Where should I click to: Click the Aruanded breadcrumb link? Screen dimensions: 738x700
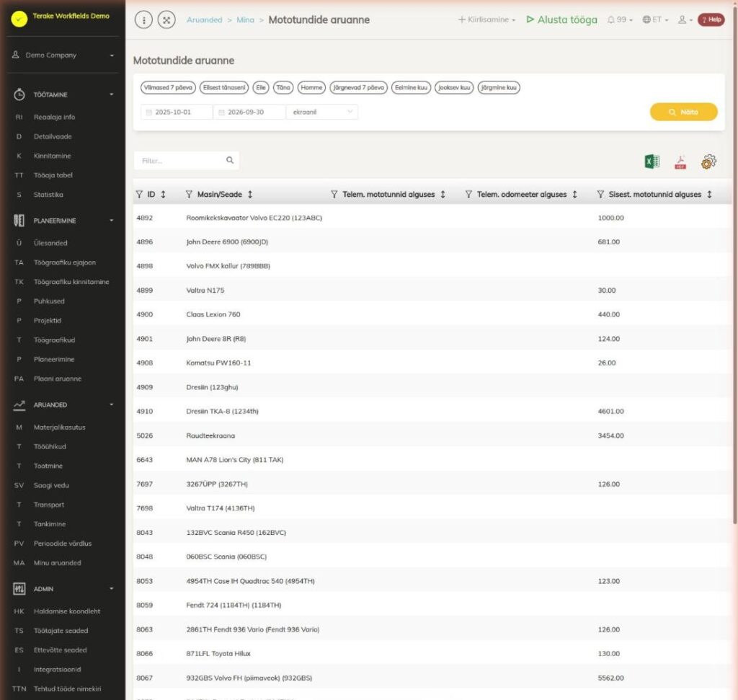tap(204, 19)
